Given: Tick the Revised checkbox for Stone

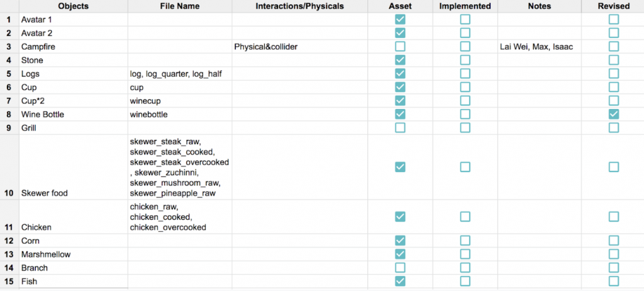Looking at the screenshot, I should pos(614,60).
